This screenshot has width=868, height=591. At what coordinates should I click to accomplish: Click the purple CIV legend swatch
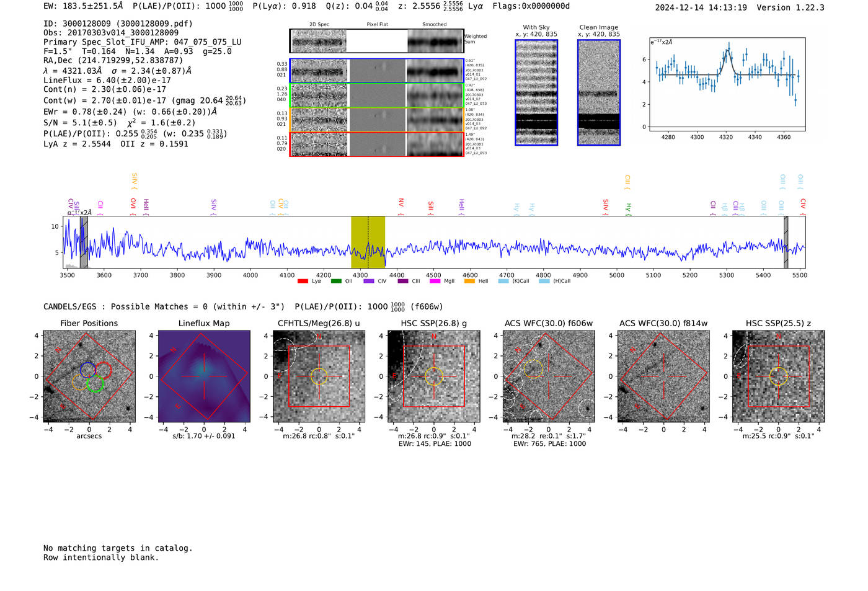point(369,282)
